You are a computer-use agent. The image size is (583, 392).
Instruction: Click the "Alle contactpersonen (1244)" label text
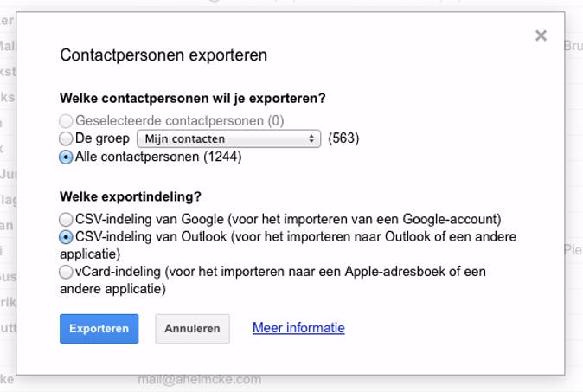coord(158,157)
